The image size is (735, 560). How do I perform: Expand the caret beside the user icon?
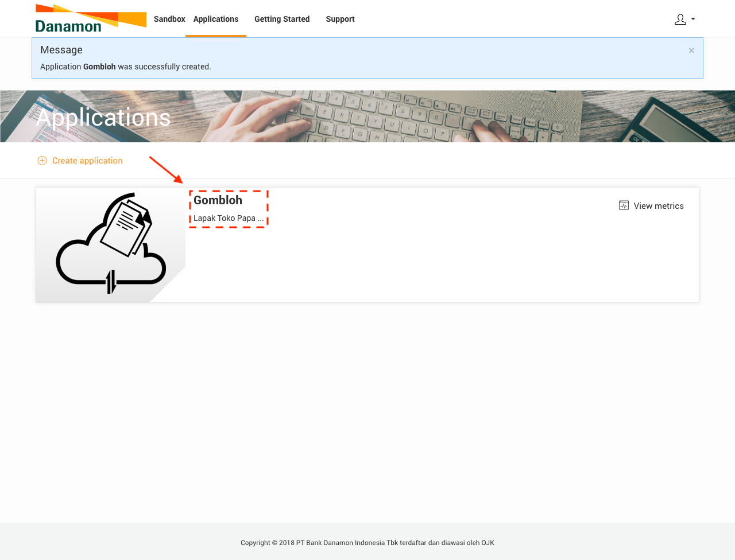click(693, 19)
